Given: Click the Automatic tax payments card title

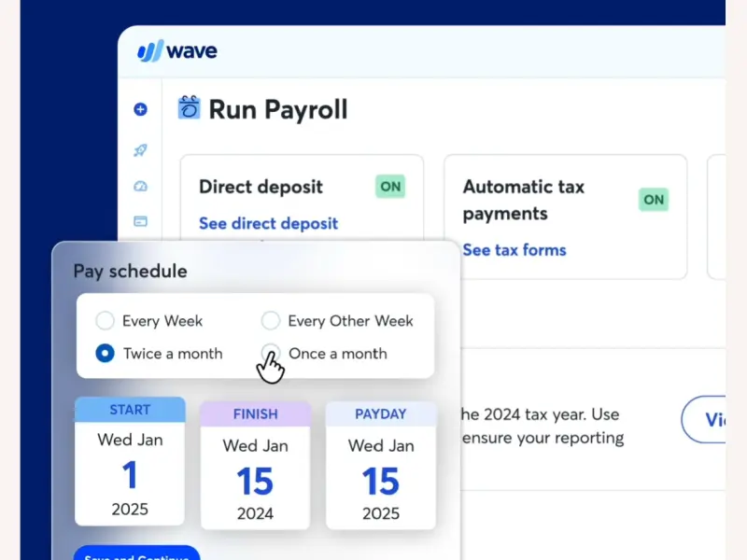Looking at the screenshot, I should click(524, 200).
